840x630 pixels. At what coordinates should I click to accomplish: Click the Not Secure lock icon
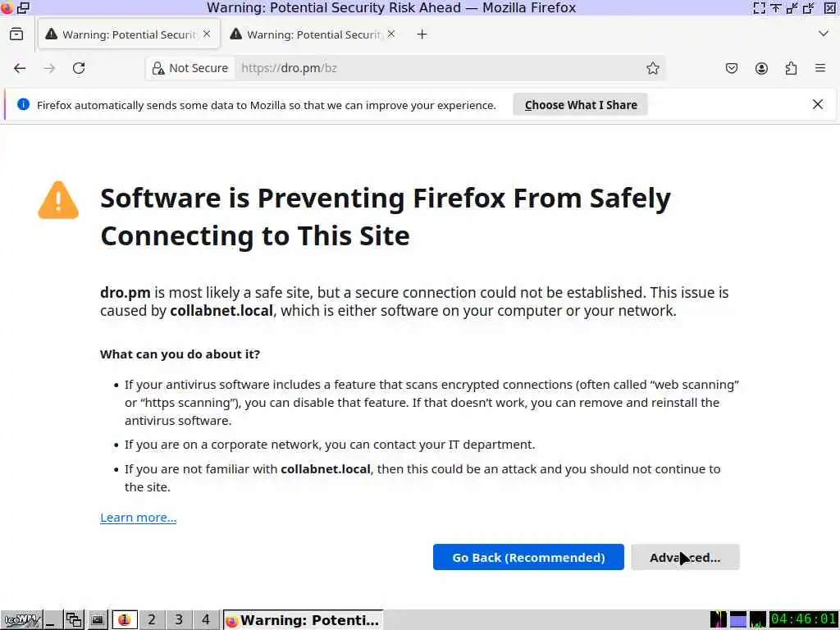[158, 68]
